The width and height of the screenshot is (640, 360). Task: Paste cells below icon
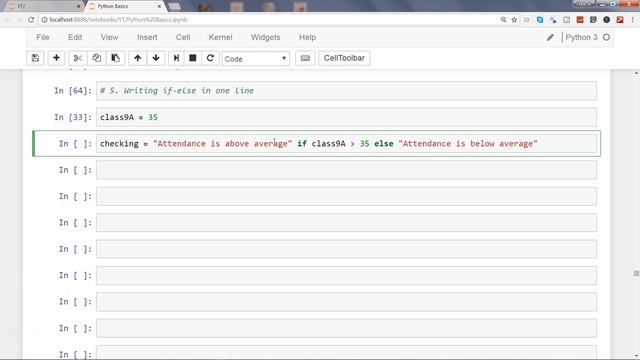(116, 58)
